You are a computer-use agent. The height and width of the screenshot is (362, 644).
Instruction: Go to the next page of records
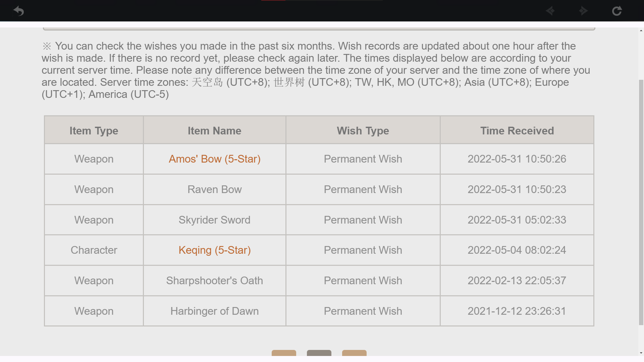[354, 353]
